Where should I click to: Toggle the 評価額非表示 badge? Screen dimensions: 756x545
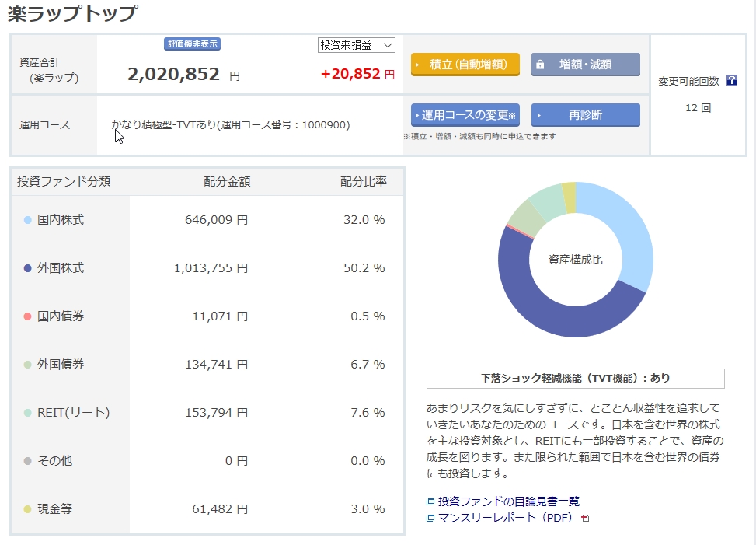[193, 44]
